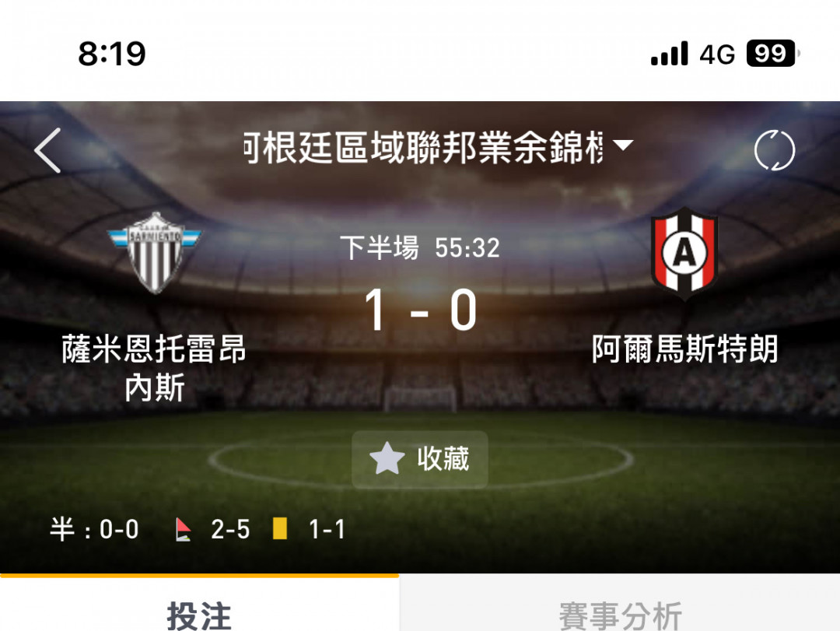Open the league dropdown arrow
This screenshot has height=631, width=840.
(x=622, y=145)
